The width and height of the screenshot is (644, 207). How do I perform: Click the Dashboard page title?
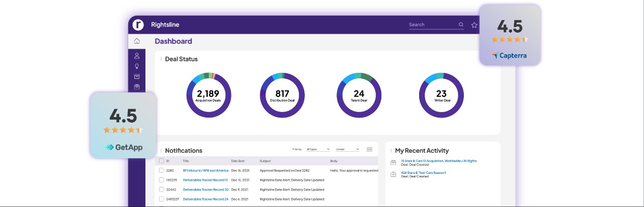(174, 41)
